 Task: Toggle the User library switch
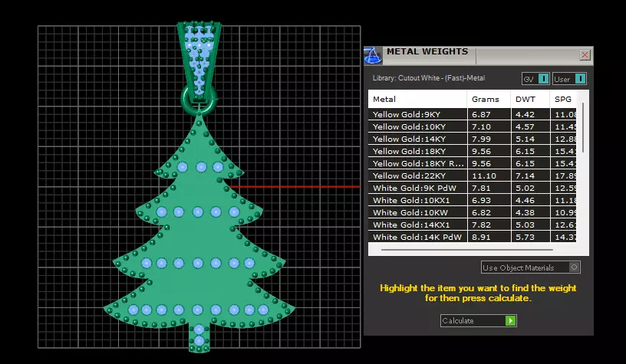pos(570,79)
